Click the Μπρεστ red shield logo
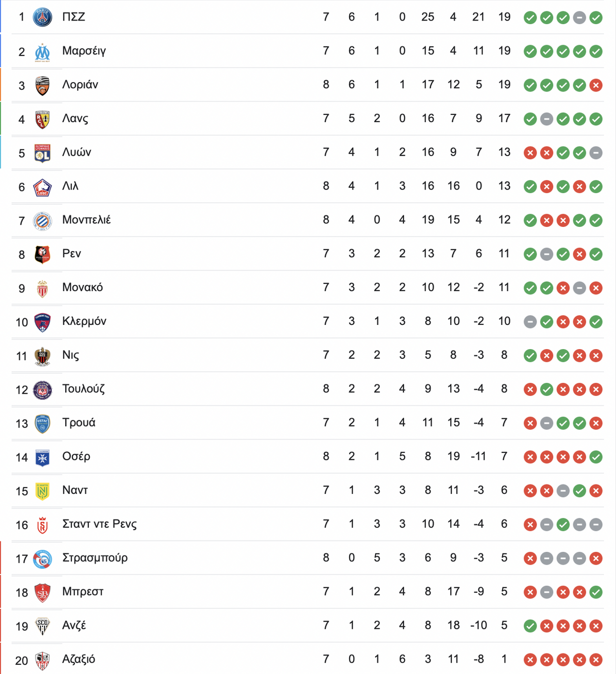Screen dimensions: 616x674 coord(43,592)
